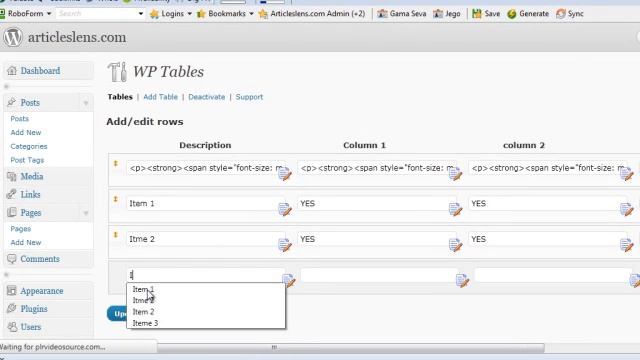This screenshot has width=640, height=360.
Task: Click the move handle of Itme 2 row
Action: coord(116,235)
